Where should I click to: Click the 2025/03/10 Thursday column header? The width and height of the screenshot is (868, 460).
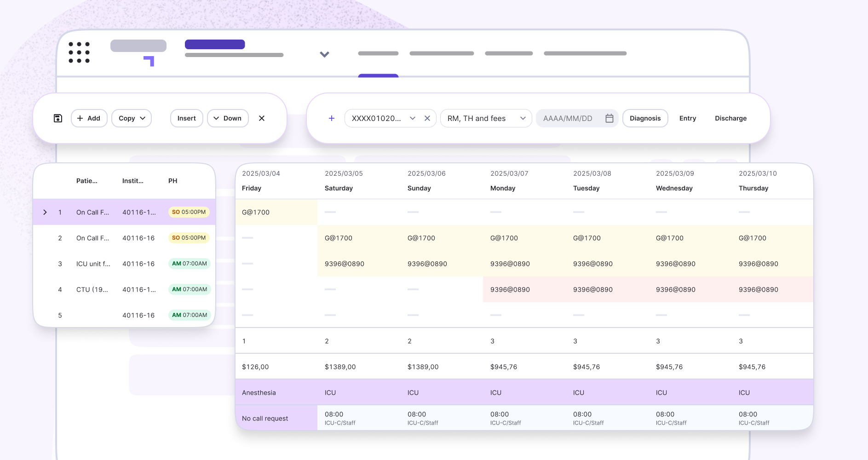tap(773, 181)
